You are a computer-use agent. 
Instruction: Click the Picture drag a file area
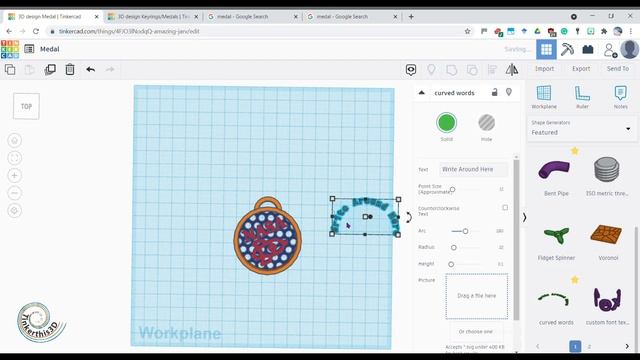coord(476,296)
